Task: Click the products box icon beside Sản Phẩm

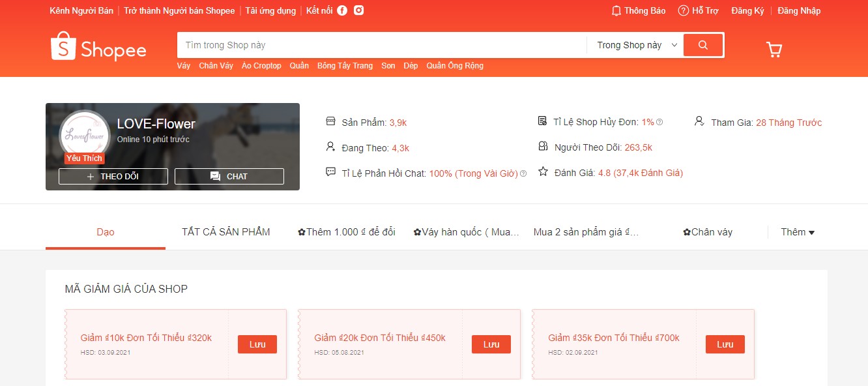Action: [x=330, y=121]
